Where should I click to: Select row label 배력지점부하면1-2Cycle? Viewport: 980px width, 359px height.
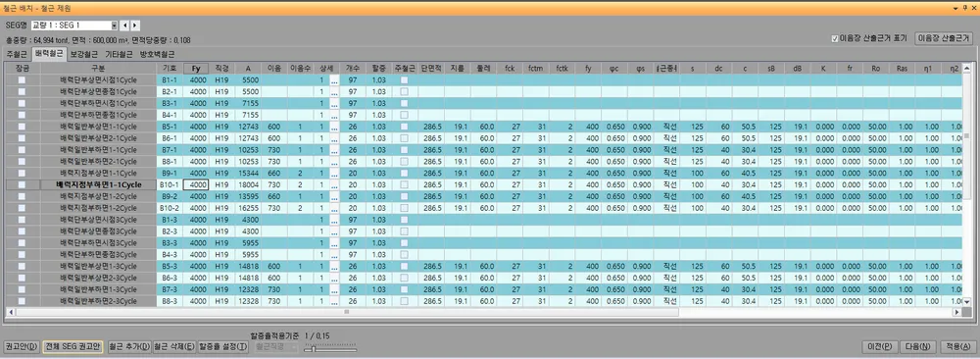[x=98, y=208]
